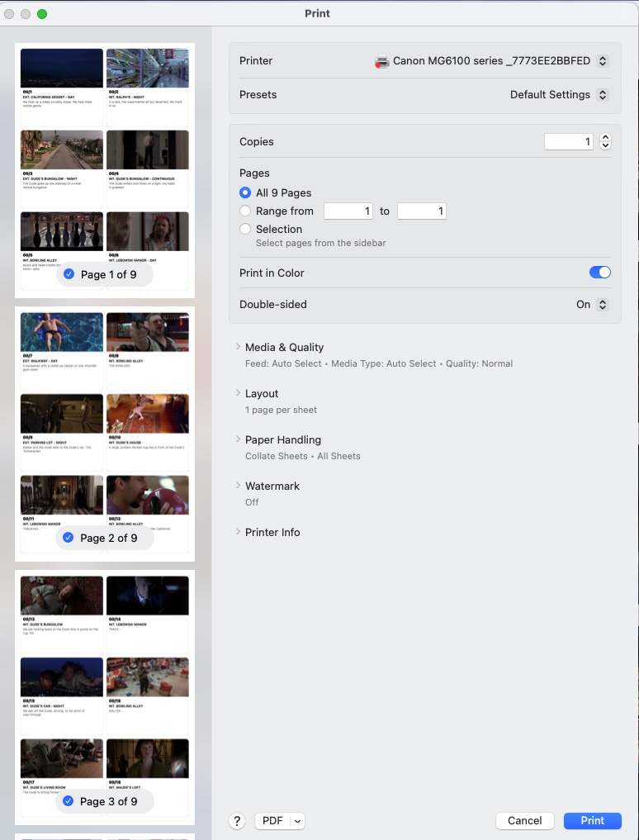The width and height of the screenshot is (639, 840).
Task: Select the Page 2 preview thumbnail
Action: click(105, 434)
